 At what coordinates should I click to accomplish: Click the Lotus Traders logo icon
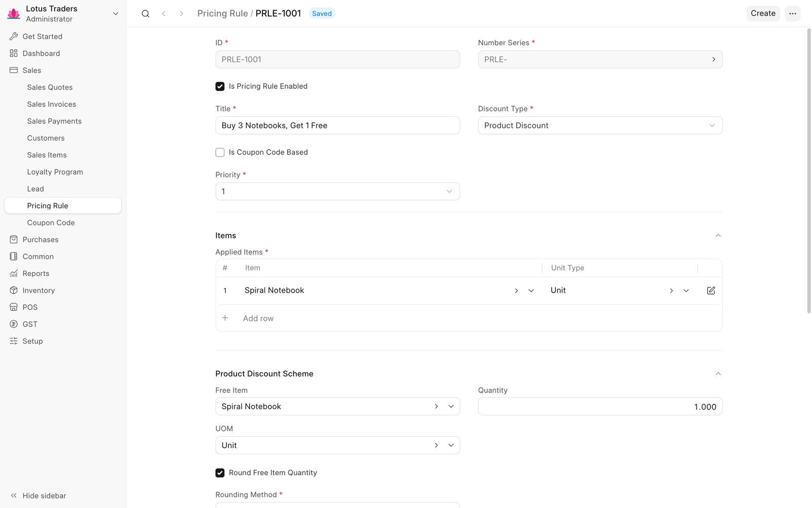click(14, 14)
